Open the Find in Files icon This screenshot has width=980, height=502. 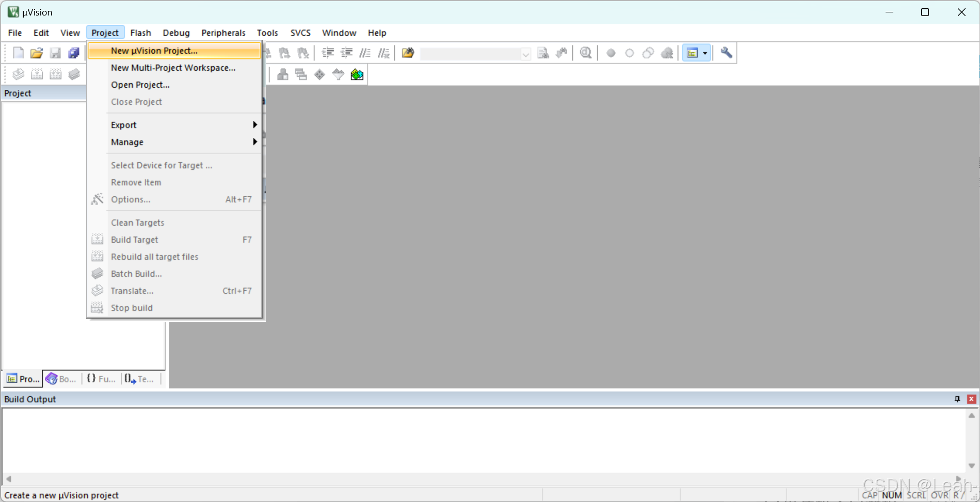click(408, 53)
